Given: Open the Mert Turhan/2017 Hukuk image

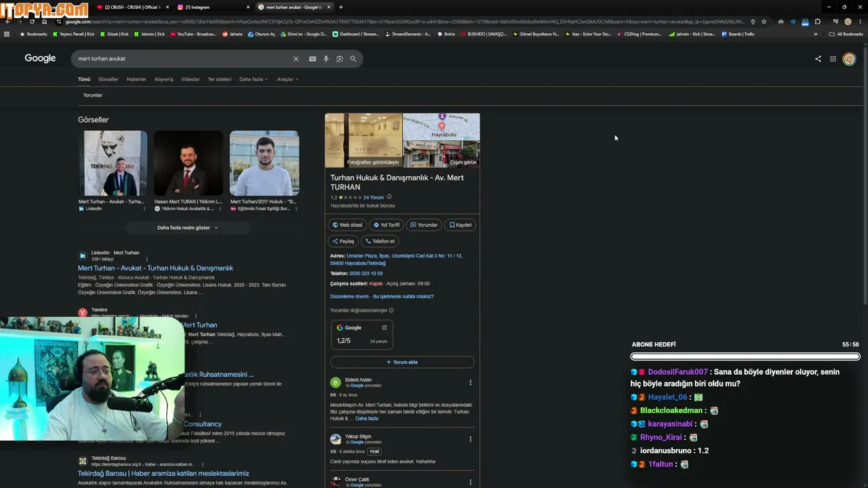Looking at the screenshot, I should (x=264, y=163).
